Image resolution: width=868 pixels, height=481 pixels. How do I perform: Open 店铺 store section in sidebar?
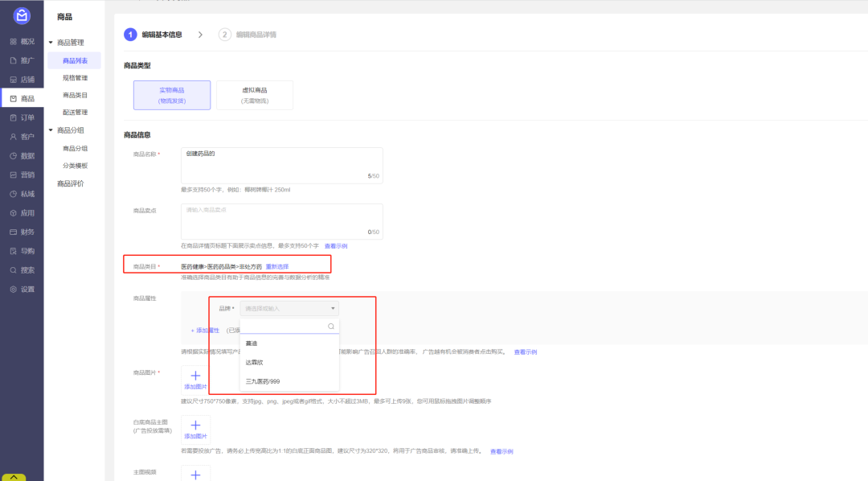click(x=22, y=80)
